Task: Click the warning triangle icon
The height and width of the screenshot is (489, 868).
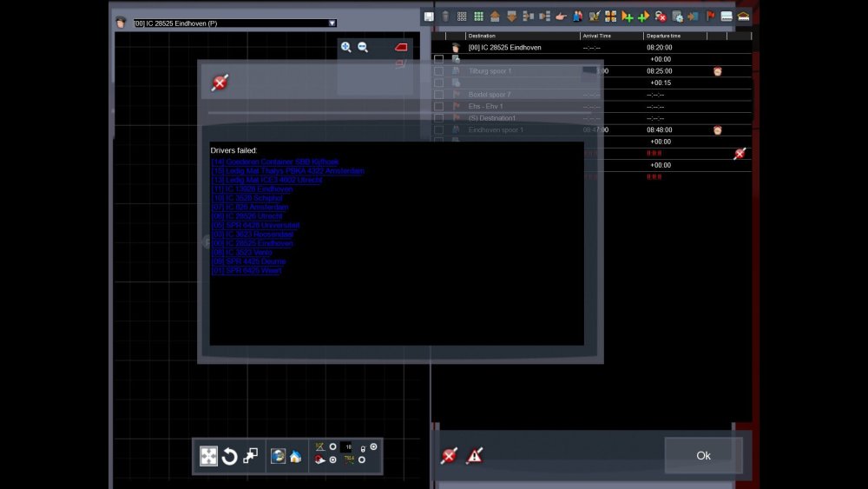Action: pos(475,456)
